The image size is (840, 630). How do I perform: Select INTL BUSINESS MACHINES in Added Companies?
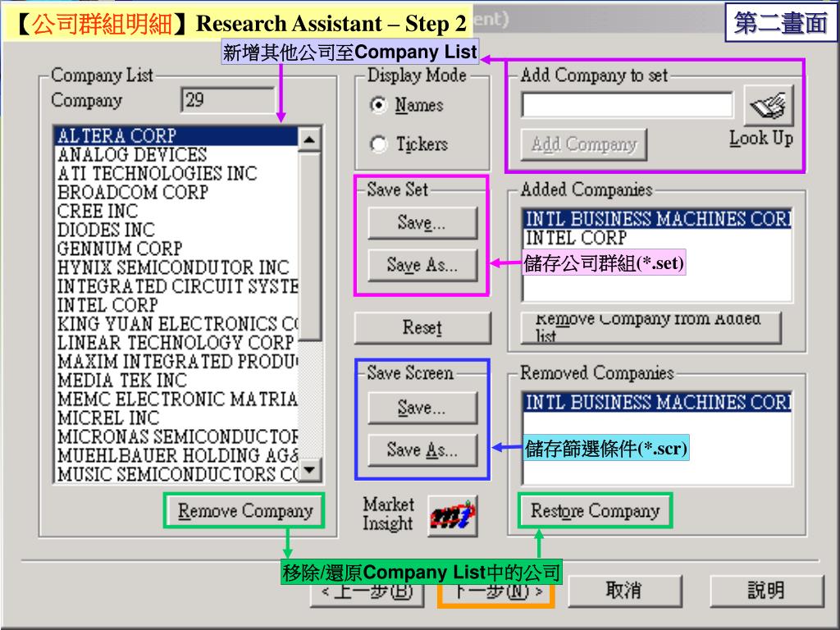pyautogui.click(x=657, y=218)
